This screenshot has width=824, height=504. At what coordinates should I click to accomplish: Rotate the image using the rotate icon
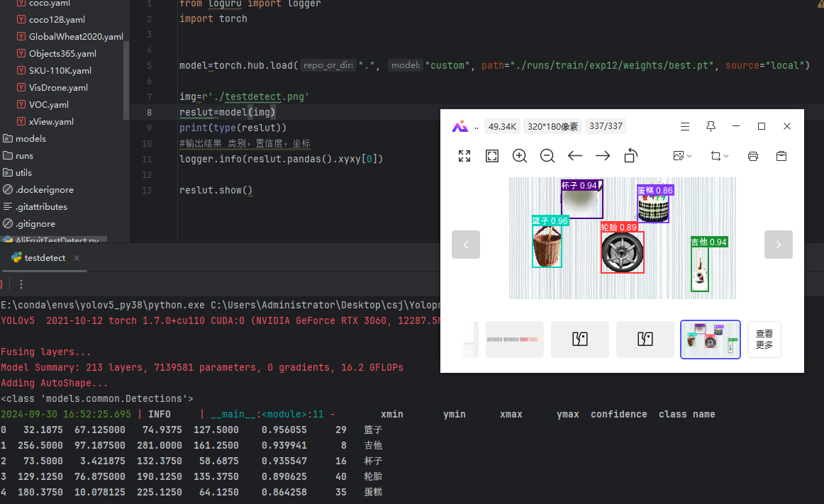coord(630,156)
